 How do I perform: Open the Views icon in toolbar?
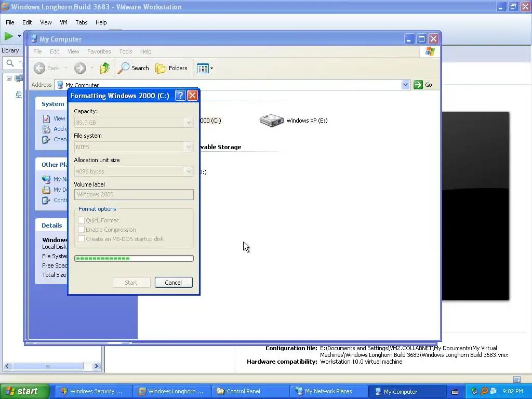click(203, 68)
